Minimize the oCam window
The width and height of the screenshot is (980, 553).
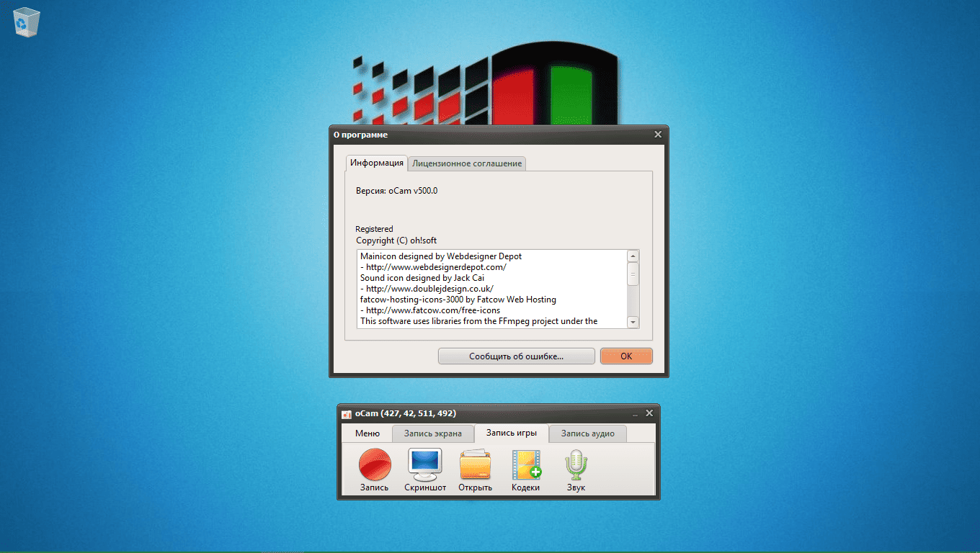coord(636,414)
